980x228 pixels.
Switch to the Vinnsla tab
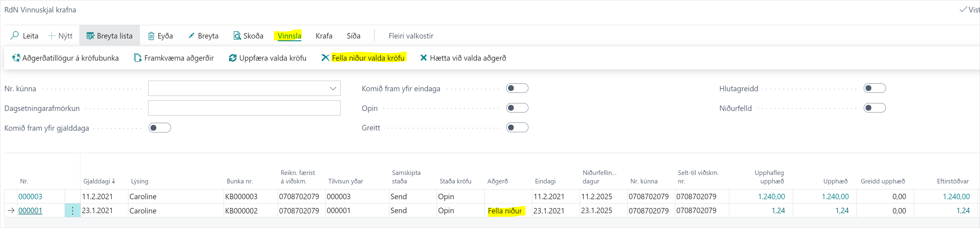click(289, 36)
